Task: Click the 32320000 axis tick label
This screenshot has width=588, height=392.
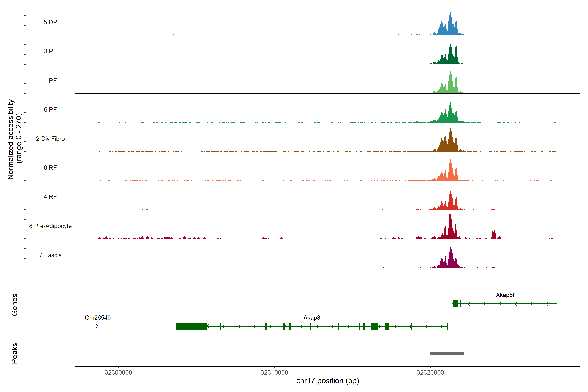Action: (430, 372)
